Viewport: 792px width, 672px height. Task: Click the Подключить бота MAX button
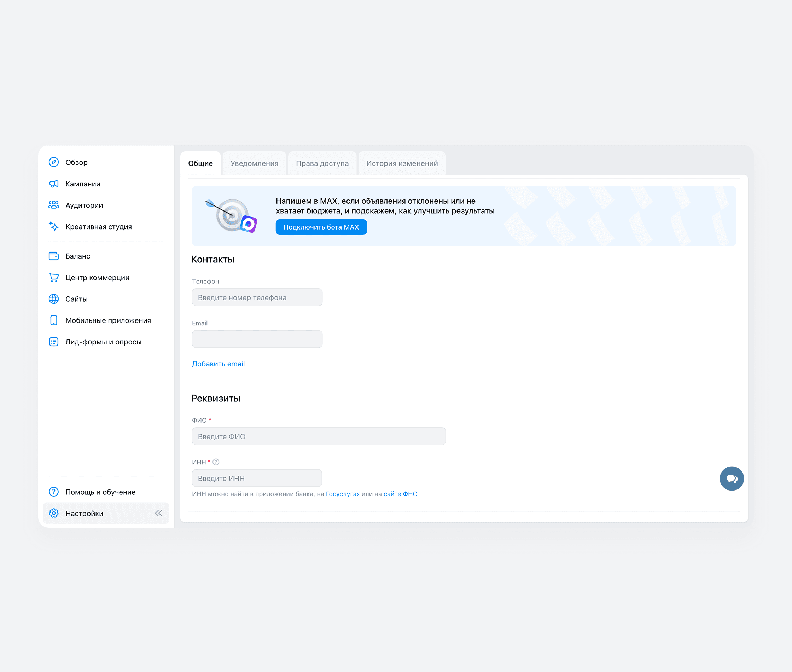pos(321,227)
